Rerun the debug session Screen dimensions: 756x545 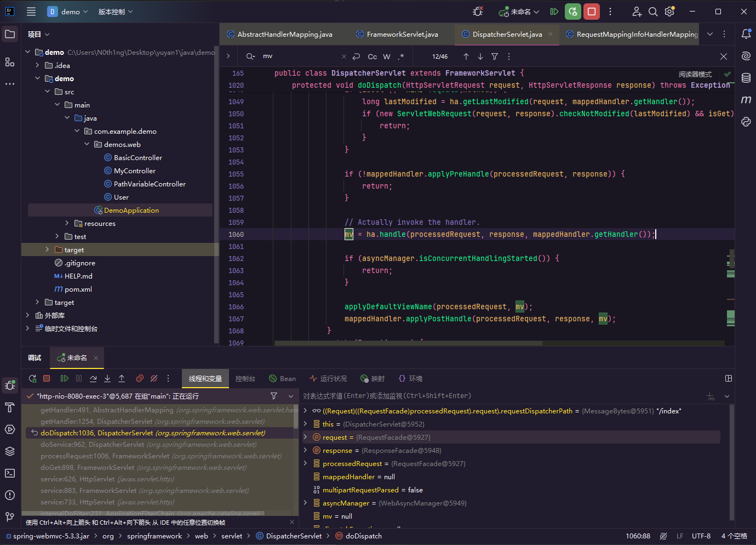33,378
